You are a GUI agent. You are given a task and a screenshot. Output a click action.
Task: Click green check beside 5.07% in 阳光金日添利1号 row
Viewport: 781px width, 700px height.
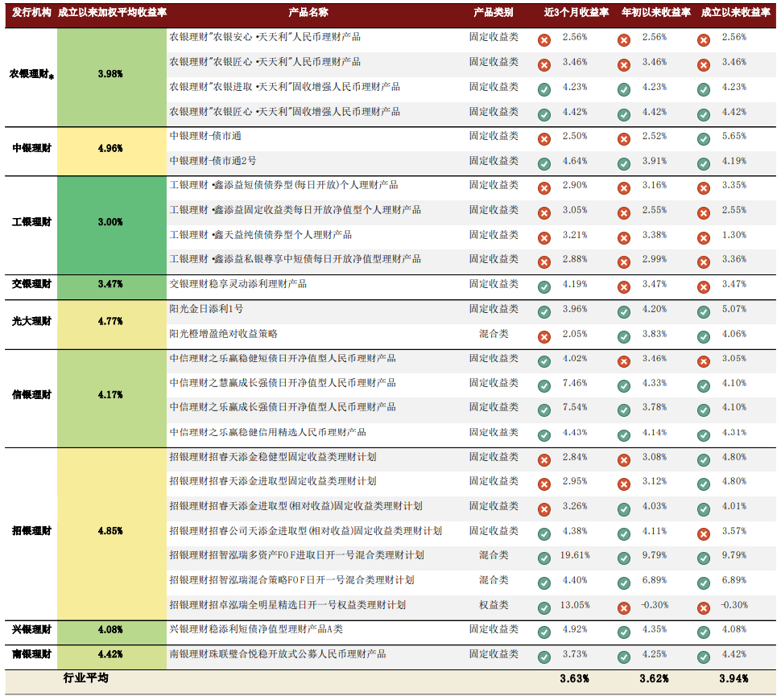(x=703, y=312)
